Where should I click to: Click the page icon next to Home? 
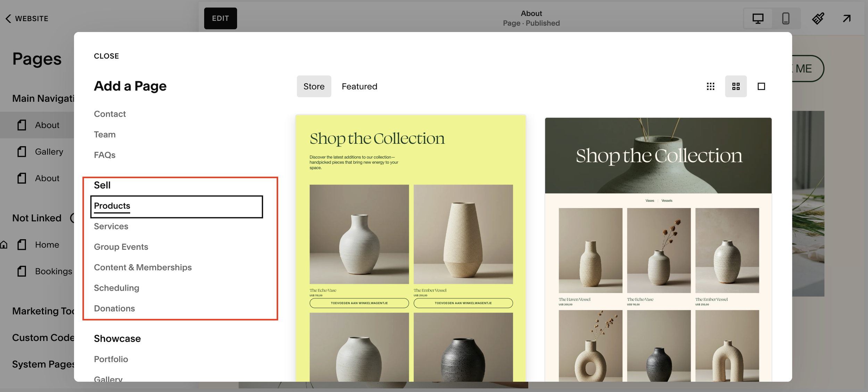coord(22,244)
